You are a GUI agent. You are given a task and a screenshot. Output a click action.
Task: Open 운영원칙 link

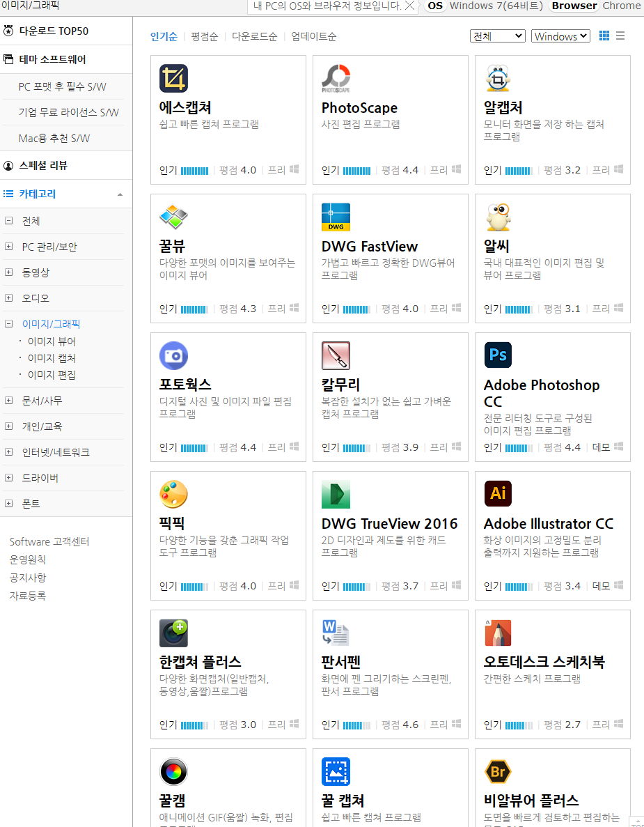coord(27,559)
